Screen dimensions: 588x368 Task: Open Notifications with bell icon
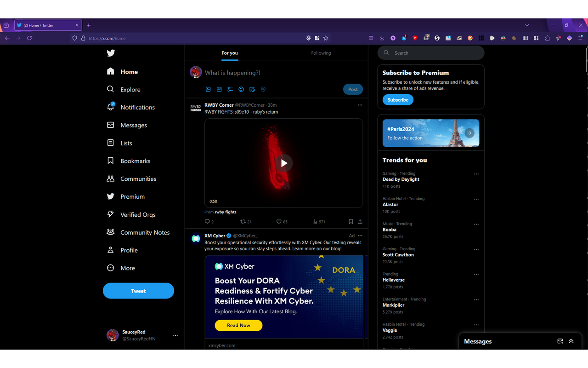[131, 107]
